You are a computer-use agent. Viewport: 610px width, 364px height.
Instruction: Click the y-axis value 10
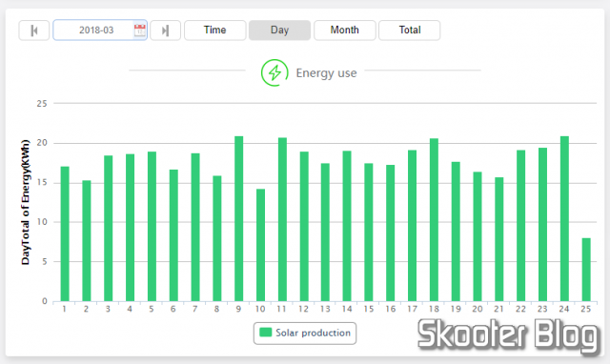point(42,222)
